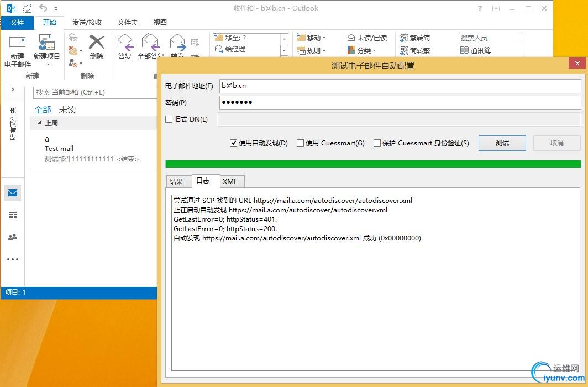Switch to the Folder (文件夹) ribbon tab
588x387 pixels.
coord(128,23)
